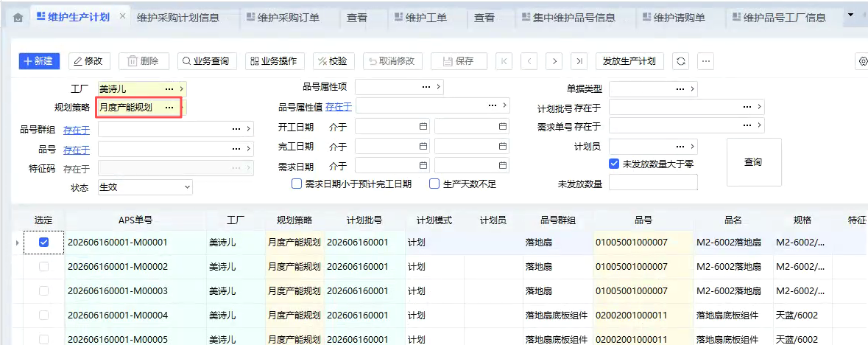Image resolution: width=868 pixels, height=345 pixels.
Task: Open the 计划批号 lookup ellipsis
Action: [x=747, y=106]
